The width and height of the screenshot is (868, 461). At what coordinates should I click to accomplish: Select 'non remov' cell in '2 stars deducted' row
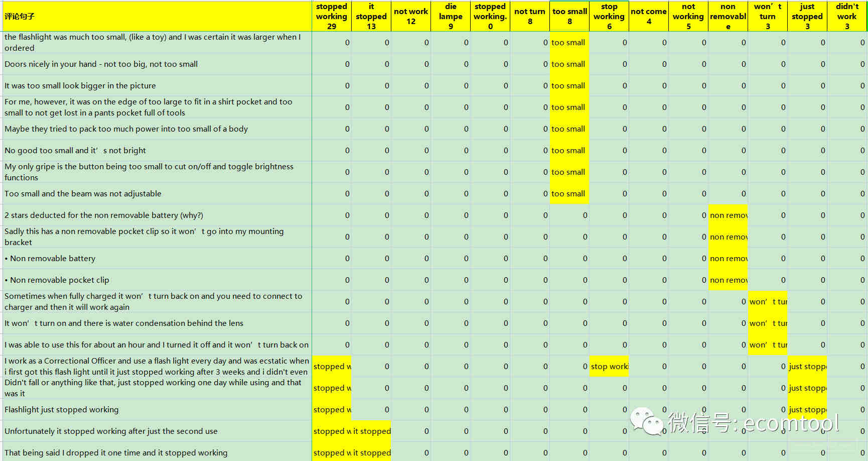tap(728, 215)
